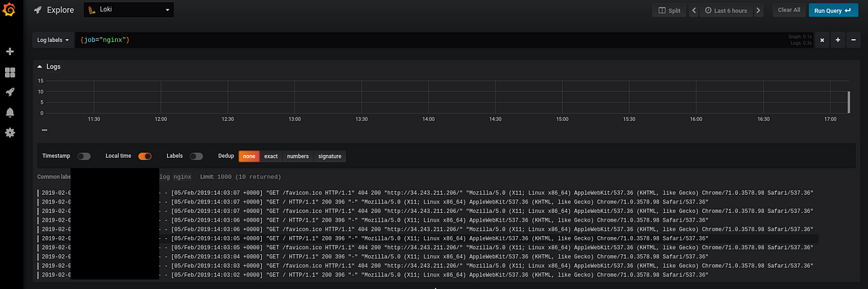Open Explore rocket icon in sidebar
Screen dimensions: 868x289
click(x=10, y=92)
